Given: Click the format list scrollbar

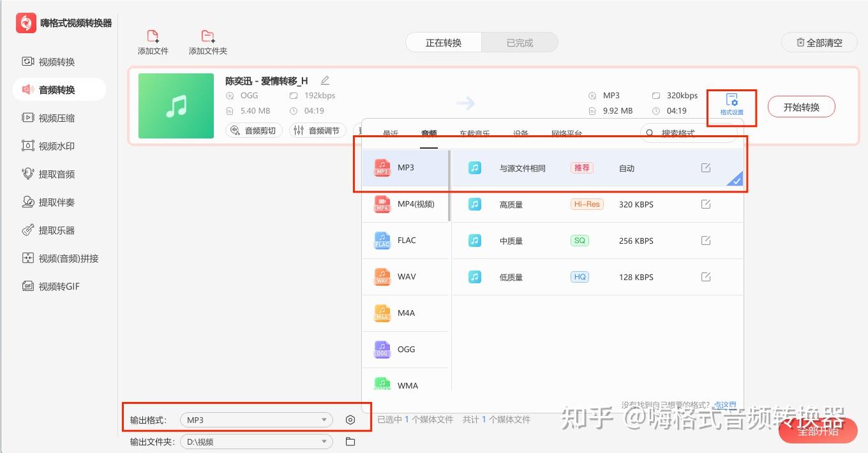Looking at the screenshot, I should [450, 186].
